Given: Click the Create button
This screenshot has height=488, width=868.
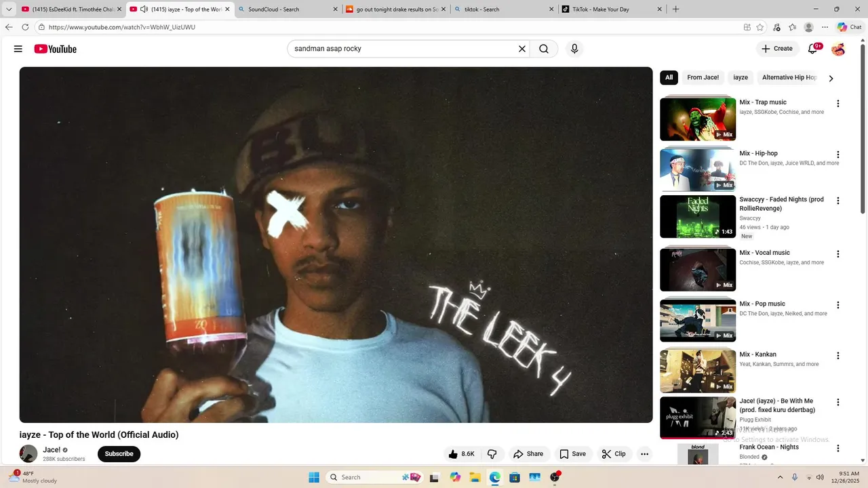Looking at the screenshot, I should pos(777,49).
